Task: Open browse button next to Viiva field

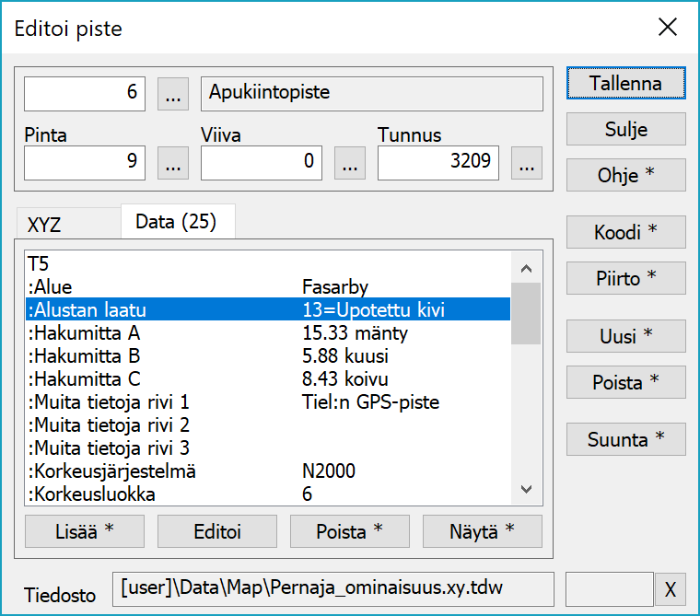Action: coord(350,164)
